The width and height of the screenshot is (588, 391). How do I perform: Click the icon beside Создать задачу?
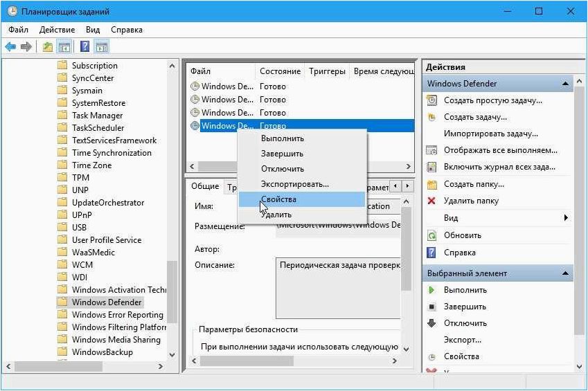click(x=431, y=117)
